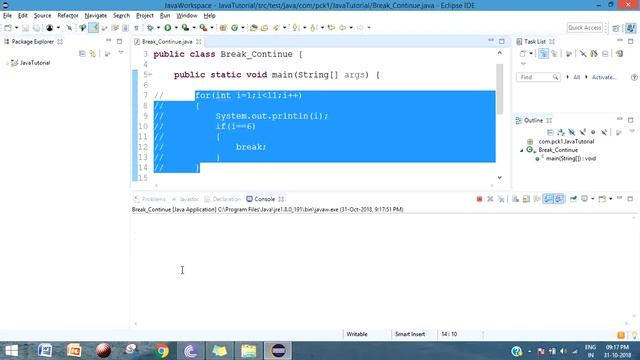Click com.pck1.JavaTutorial in Outline
This screenshot has height=360, width=640.
click(x=566, y=142)
